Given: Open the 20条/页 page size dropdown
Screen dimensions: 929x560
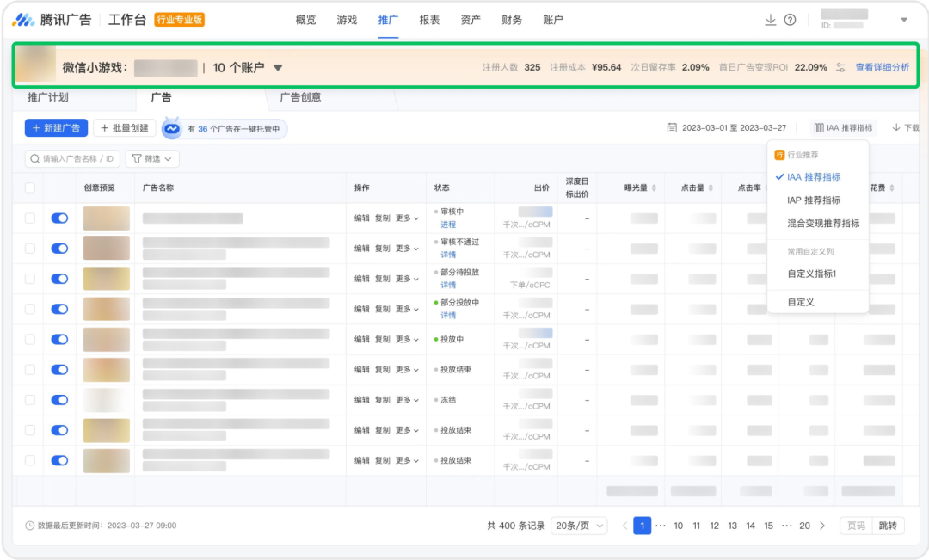Looking at the screenshot, I should tap(579, 526).
